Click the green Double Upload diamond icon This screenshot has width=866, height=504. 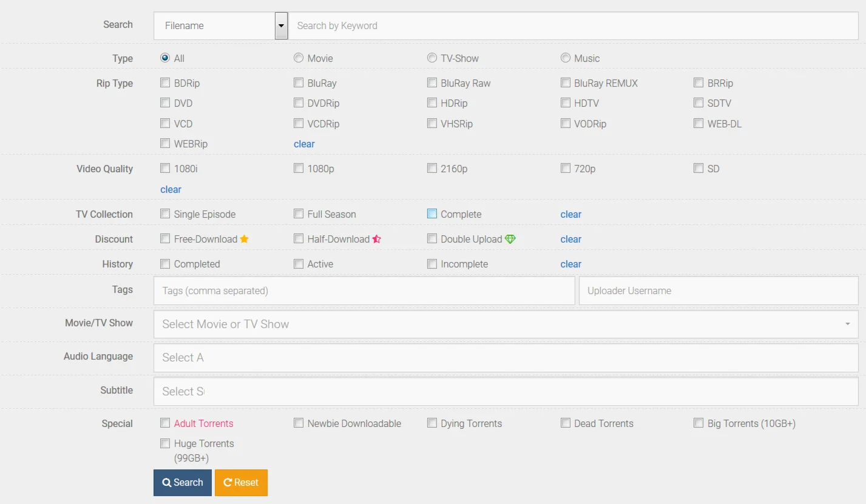[x=510, y=239]
